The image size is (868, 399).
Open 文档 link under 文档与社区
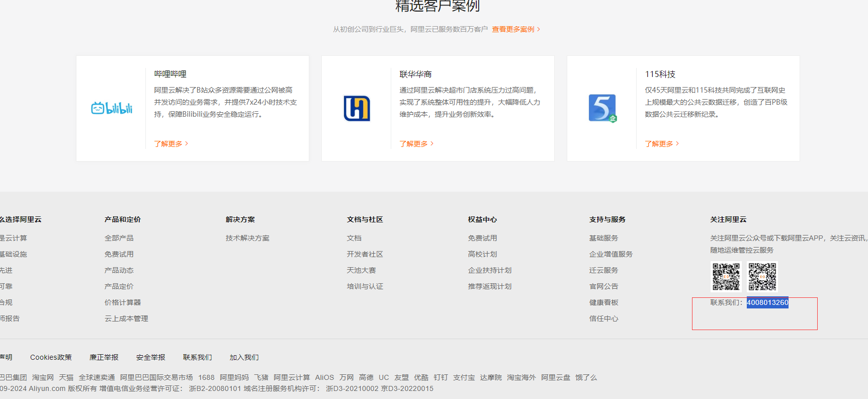[354, 238]
